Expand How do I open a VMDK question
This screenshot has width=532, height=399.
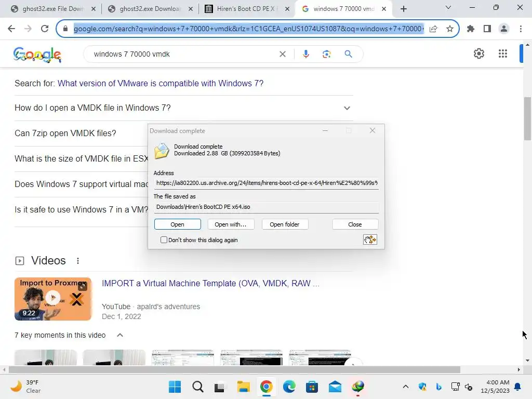(183, 108)
